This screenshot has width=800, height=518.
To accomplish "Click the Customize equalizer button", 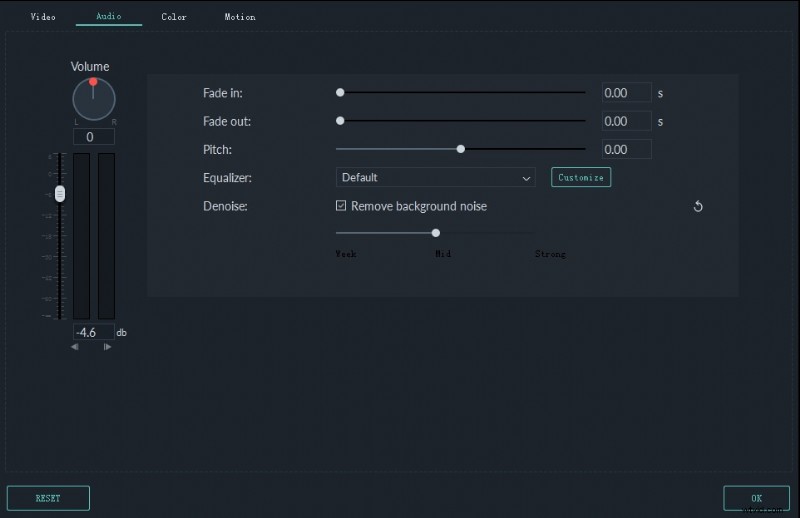I will (581, 177).
